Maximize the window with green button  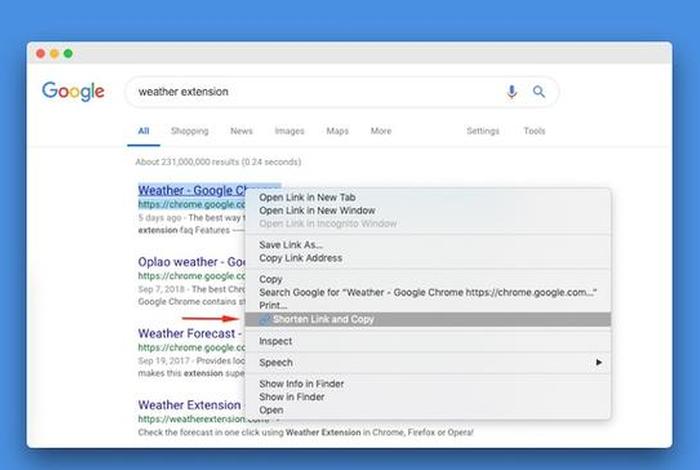[x=68, y=54]
